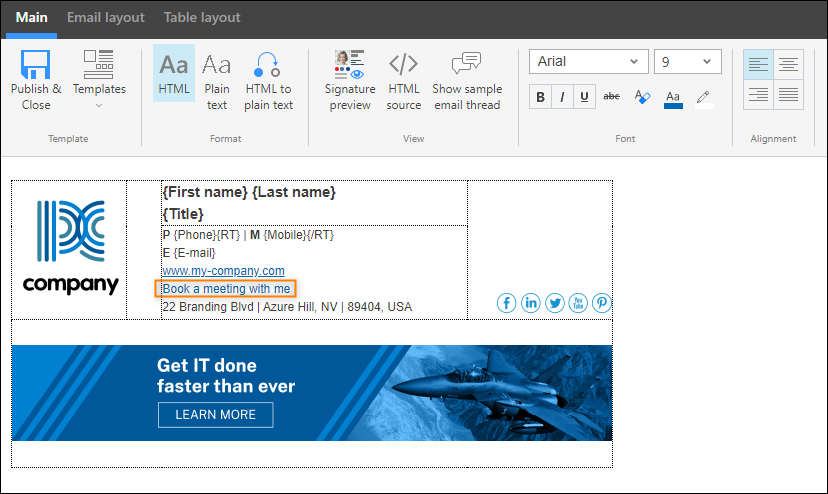828x494 pixels.
Task: Open the Arial font family dropdown
Action: [588, 62]
